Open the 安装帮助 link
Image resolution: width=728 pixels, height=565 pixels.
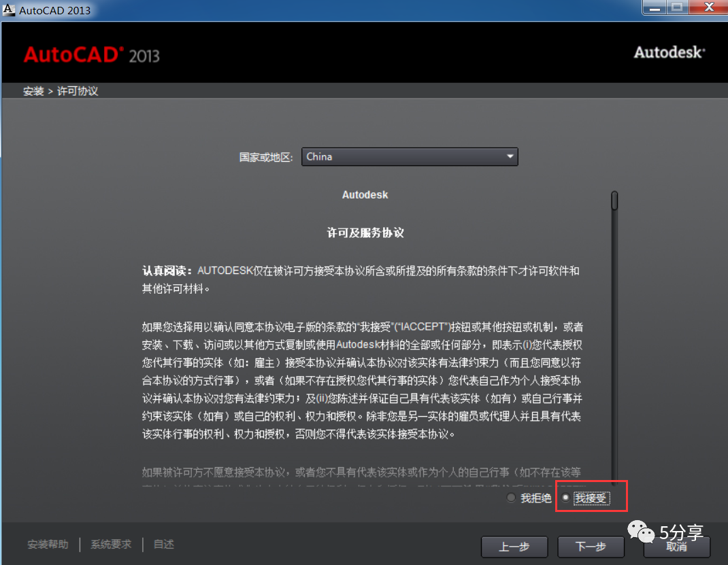(x=48, y=544)
